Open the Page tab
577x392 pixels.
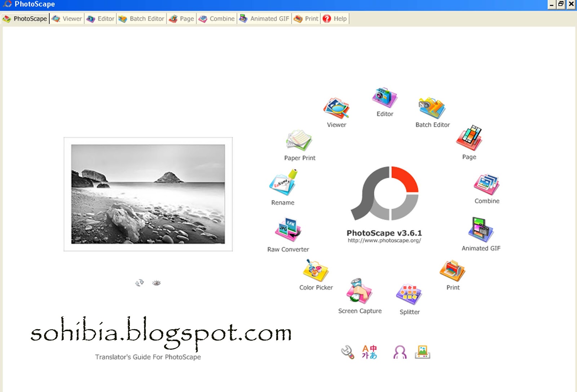(x=182, y=19)
